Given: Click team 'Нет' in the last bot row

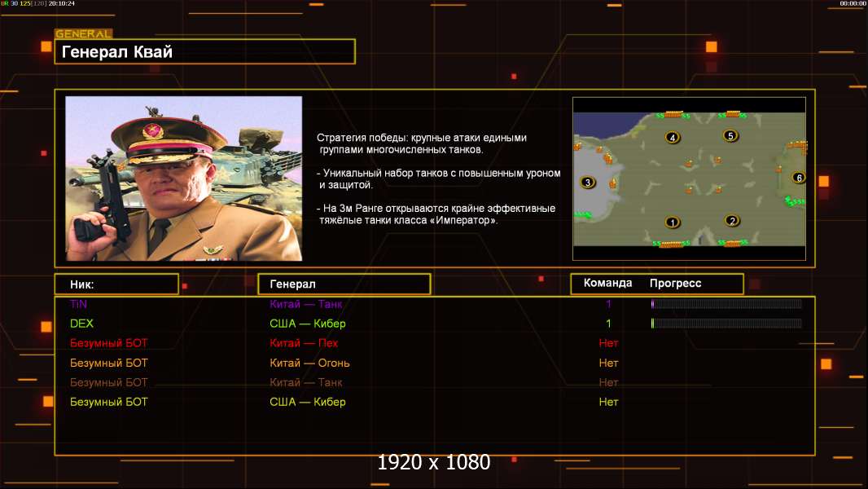Looking at the screenshot, I should (608, 402).
